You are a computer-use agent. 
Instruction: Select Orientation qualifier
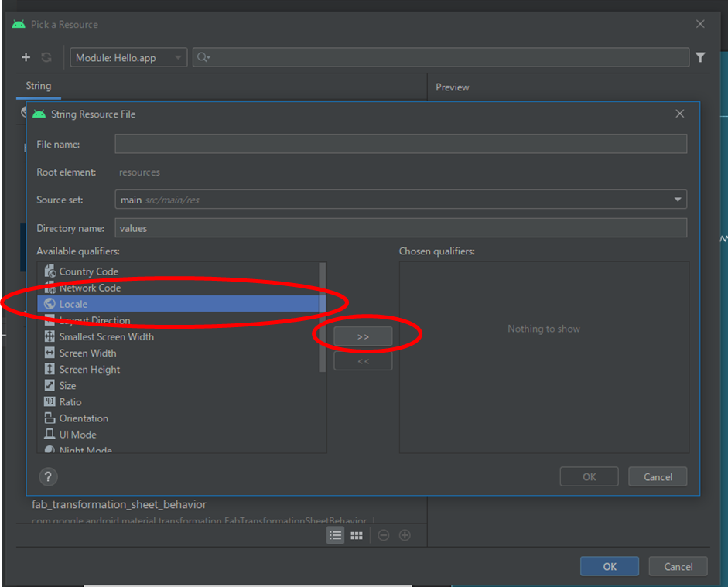pyautogui.click(x=178, y=418)
